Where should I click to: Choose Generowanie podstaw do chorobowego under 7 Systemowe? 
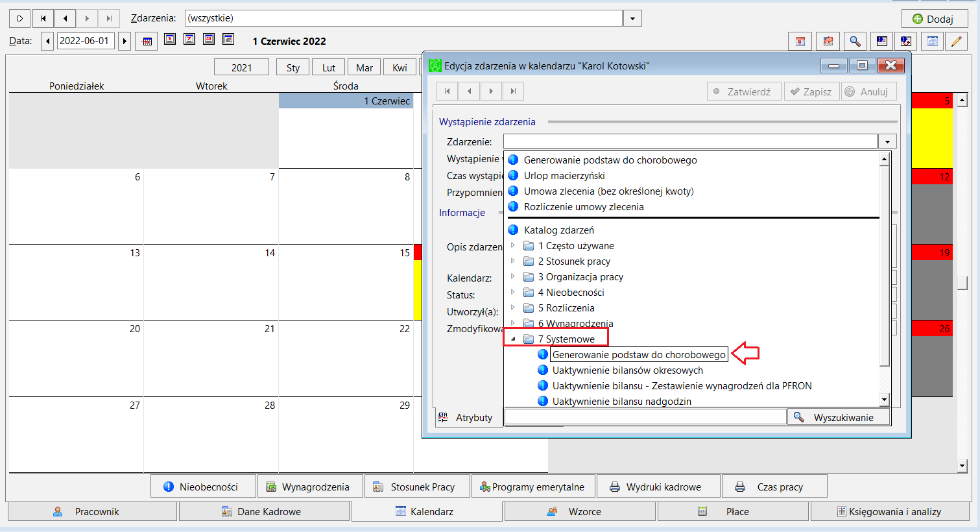click(639, 354)
